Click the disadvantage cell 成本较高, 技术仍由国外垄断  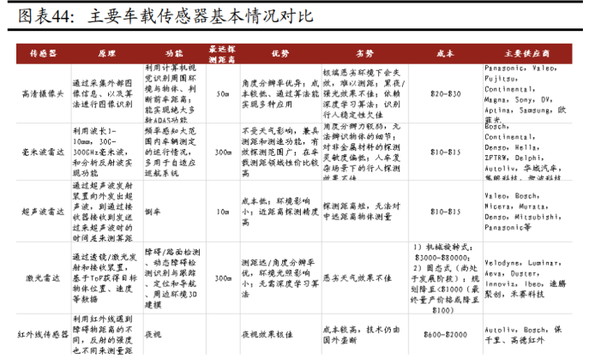point(361,335)
